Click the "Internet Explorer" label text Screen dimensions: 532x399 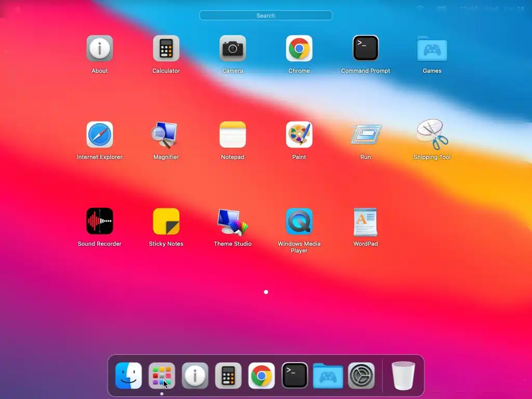point(99,157)
